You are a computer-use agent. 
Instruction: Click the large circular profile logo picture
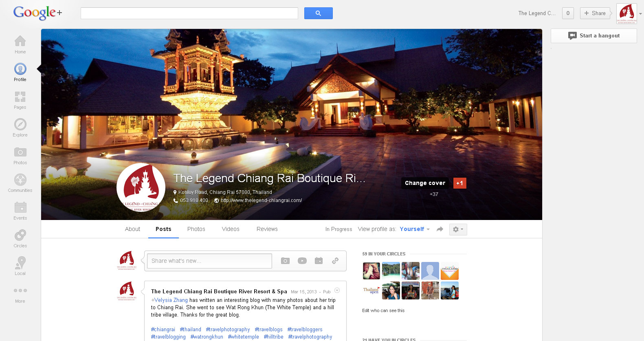[141, 187]
